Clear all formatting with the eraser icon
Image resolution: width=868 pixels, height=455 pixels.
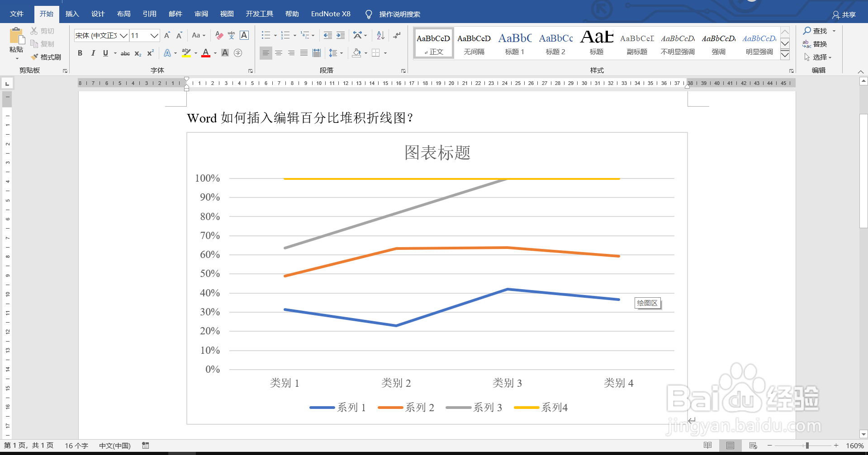pos(219,35)
